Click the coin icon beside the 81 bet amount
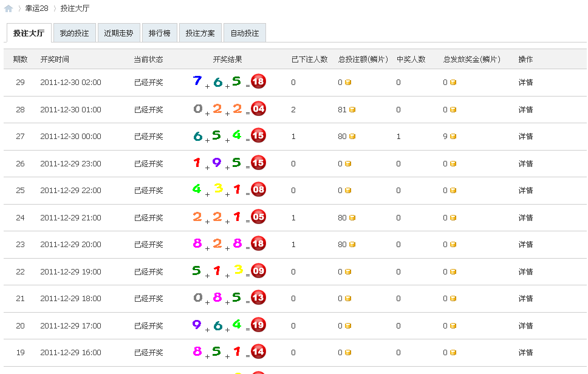 (x=351, y=109)
